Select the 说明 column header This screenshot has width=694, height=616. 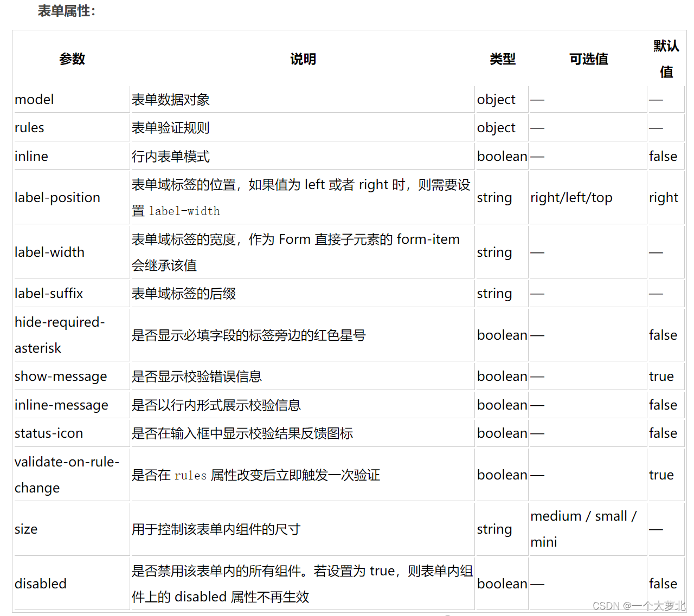pos(303,59)
